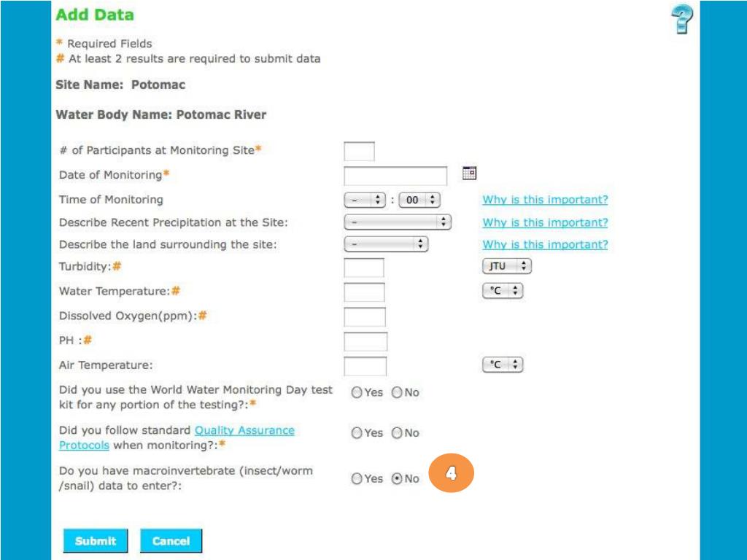Select No for Quality Assurance Protocols question
The width and height of the screenshot is (747, 560).
397,433
